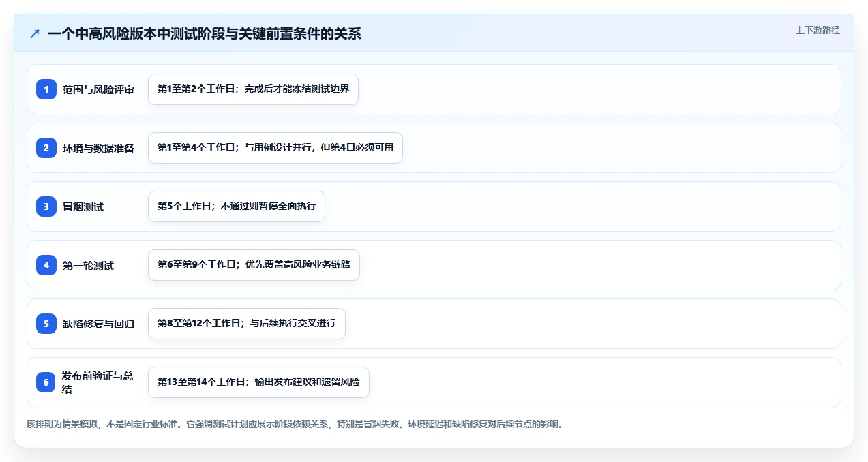
Task: Select the 第一轮测试 stage label
Action: pyautogui.click(x=88, y=265)
